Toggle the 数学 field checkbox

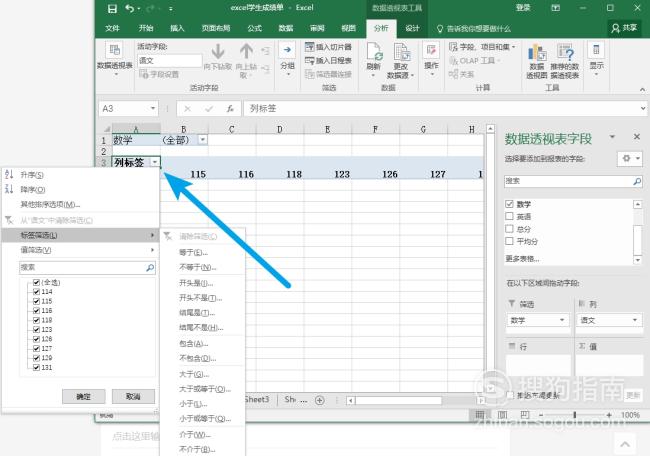[509, 204]
